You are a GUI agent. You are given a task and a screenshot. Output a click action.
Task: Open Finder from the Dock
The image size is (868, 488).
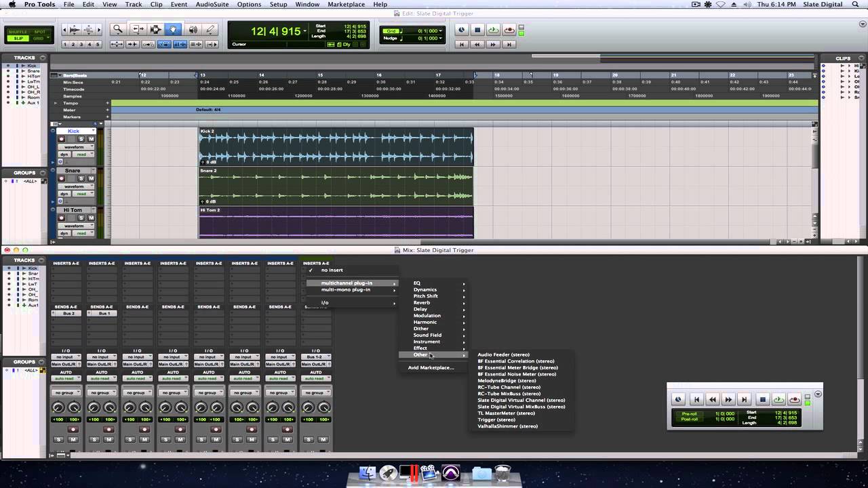tap(367, 473)
